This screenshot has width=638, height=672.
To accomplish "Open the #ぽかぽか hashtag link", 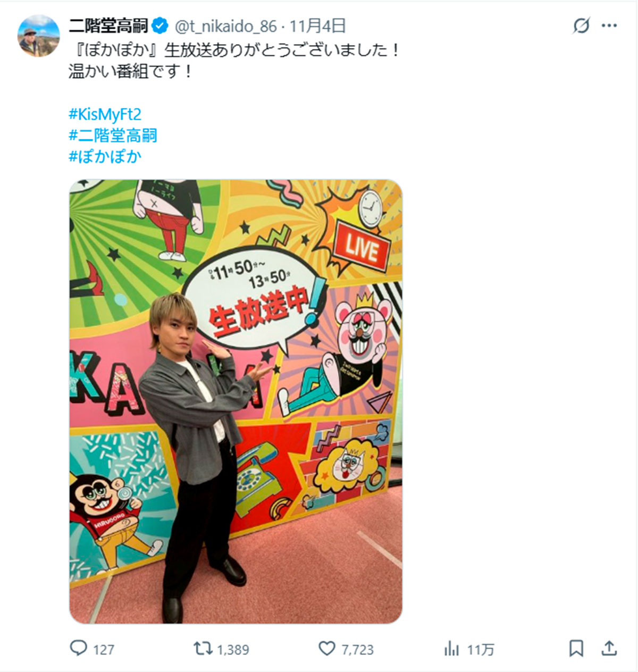I will (x=105, y=156).
